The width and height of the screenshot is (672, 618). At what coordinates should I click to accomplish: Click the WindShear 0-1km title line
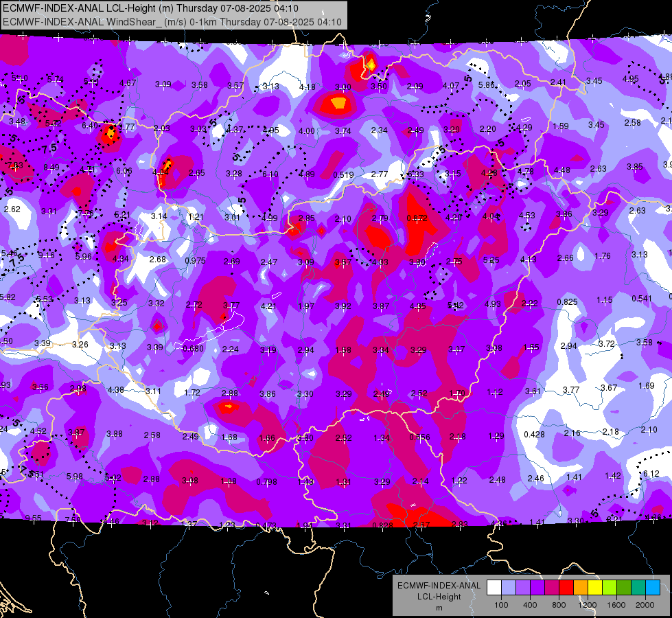coord(172,22)
